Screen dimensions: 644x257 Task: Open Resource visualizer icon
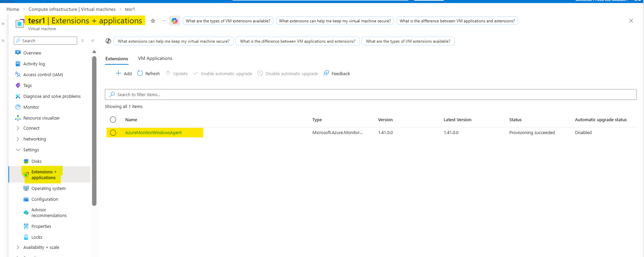18,118
